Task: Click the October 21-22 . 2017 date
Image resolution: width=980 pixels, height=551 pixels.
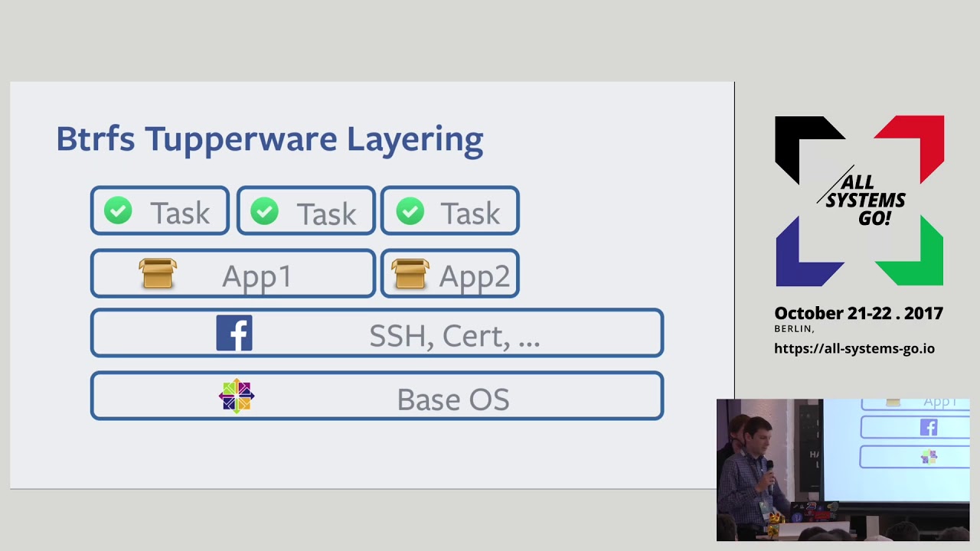Action: (858, 313)
